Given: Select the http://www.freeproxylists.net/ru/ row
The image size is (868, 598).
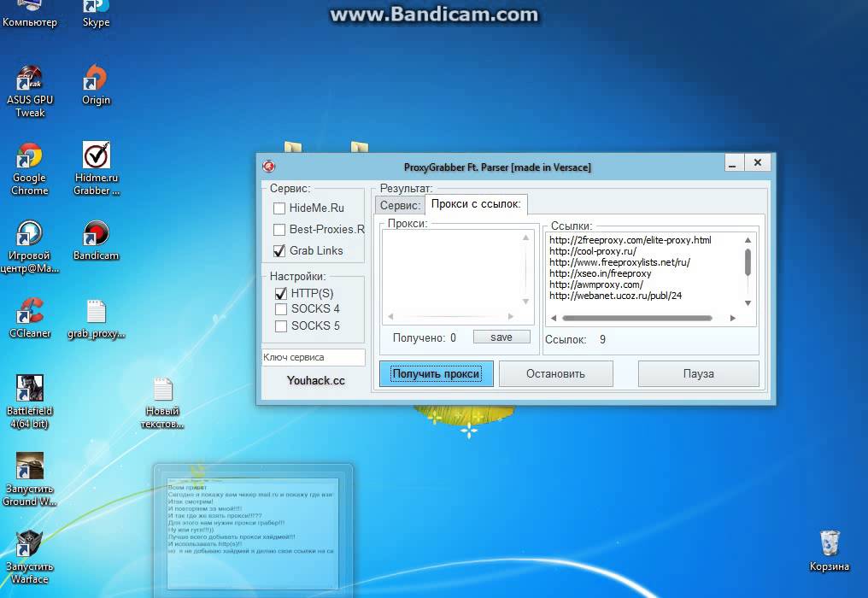Looking at the screenshot, I should [620, 262].
